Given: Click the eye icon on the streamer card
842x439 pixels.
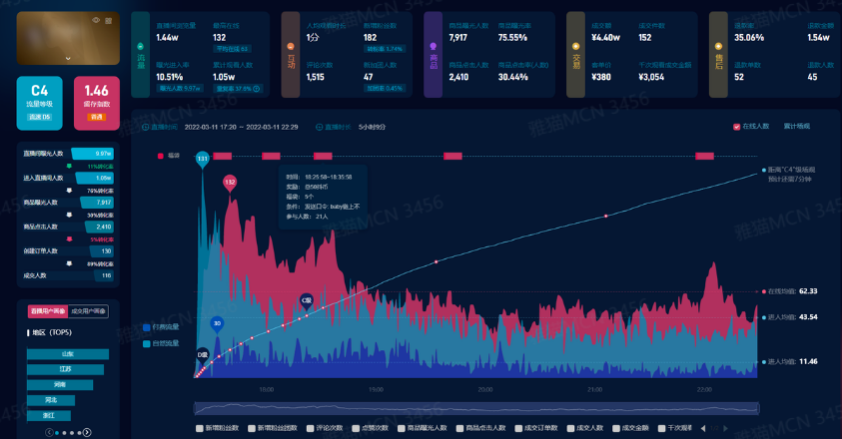Looking at the screenshot, I should coord(96,20).
